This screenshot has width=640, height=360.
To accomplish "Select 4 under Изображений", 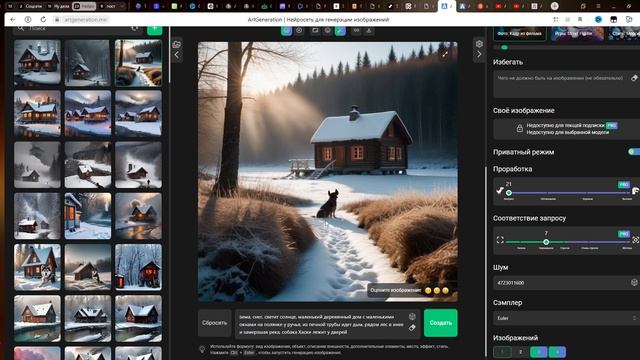I will pyautogui.click(x=557, y=352).
